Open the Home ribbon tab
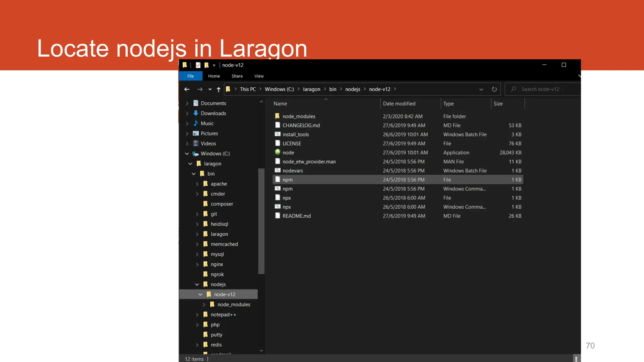Viewport: 644px width, 362px height. pos(214,76)
